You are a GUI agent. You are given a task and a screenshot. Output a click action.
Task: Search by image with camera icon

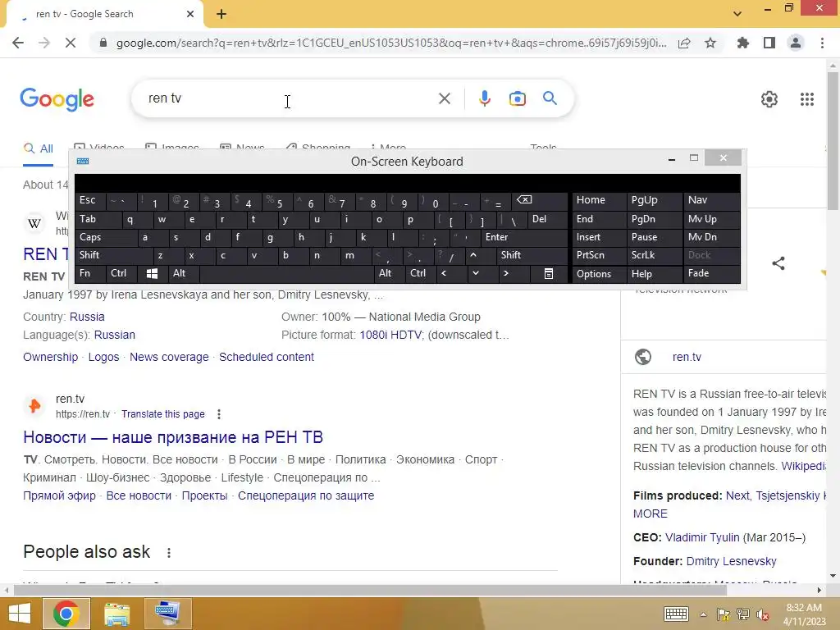click(x=518, y=98)
